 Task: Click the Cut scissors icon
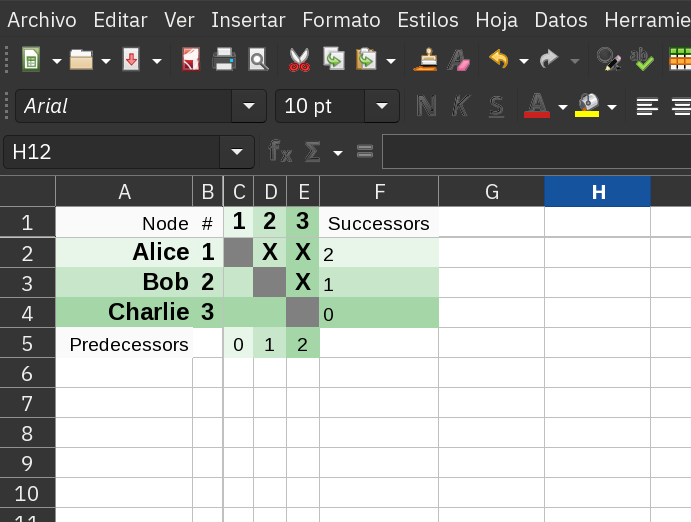coord(299,60)
